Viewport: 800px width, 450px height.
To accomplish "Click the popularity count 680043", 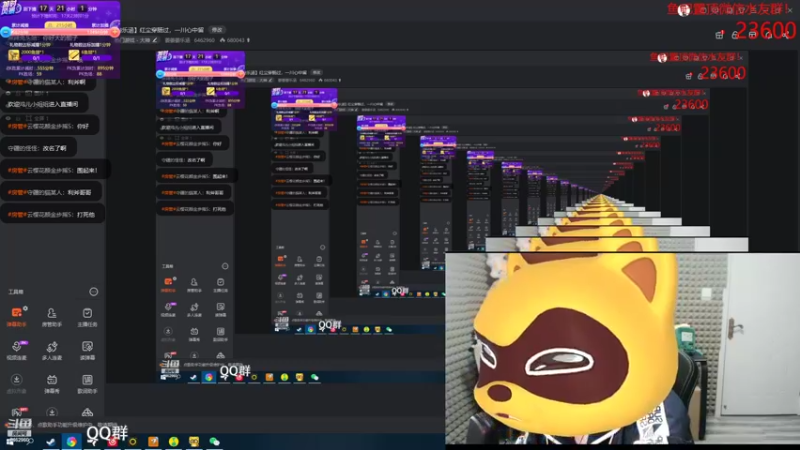I will point(235,40).
